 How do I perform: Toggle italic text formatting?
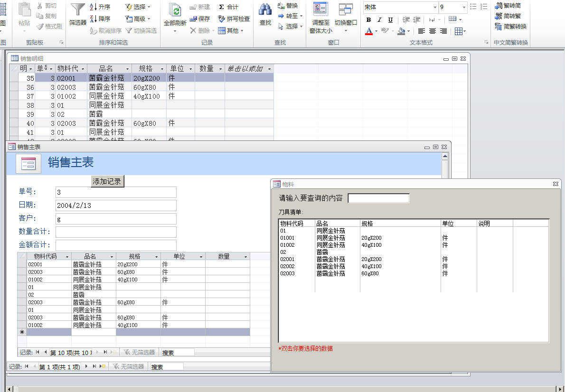pos(379,20)
